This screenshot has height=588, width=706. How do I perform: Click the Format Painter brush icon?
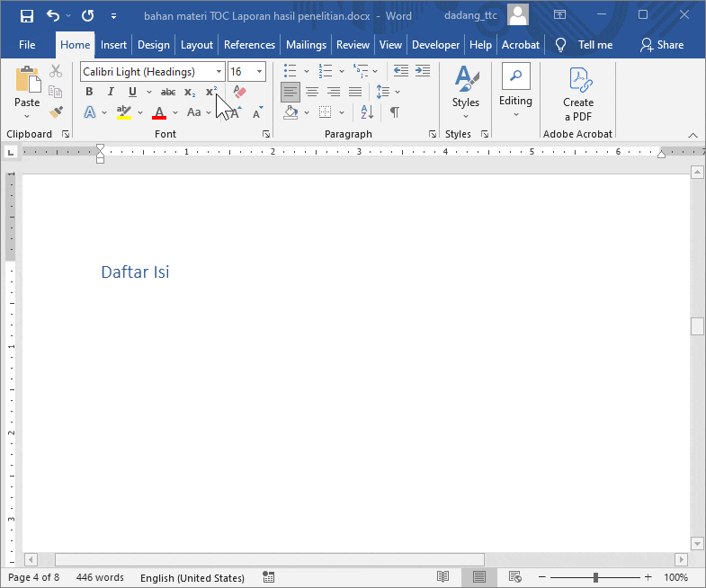[x=56, y=112]
